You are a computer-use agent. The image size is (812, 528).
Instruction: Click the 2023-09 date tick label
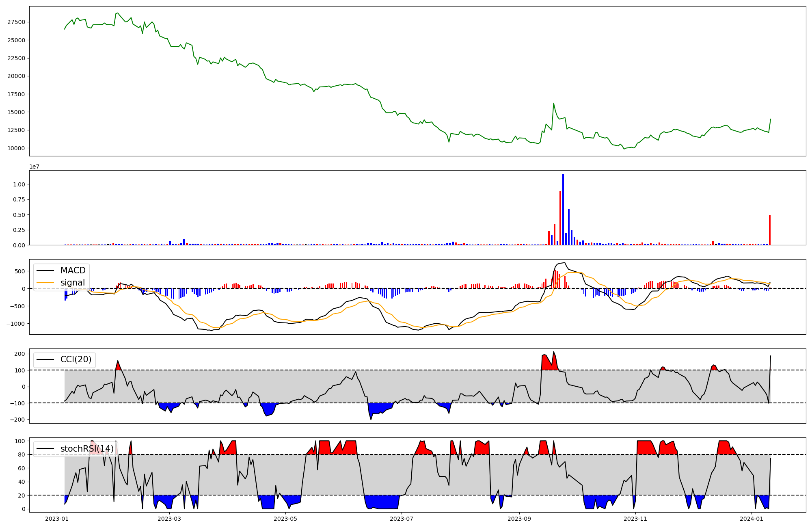519,519
